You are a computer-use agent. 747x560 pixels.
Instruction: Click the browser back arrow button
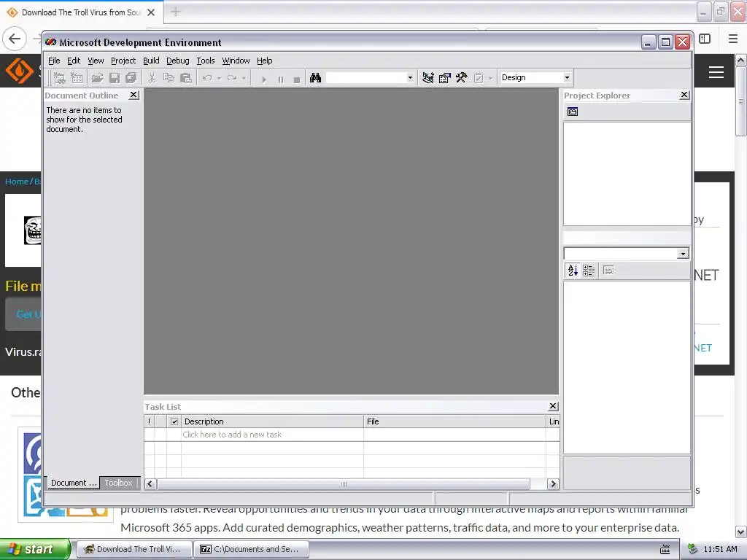15,39
